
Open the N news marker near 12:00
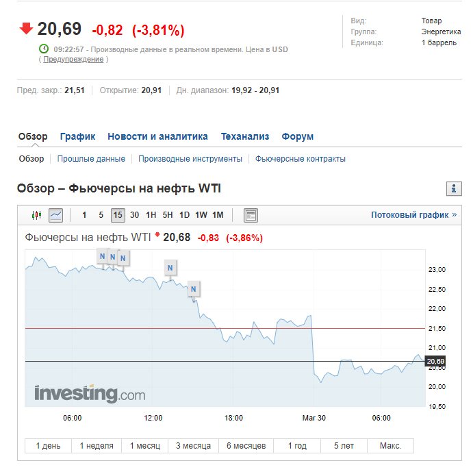pos(170,268)
